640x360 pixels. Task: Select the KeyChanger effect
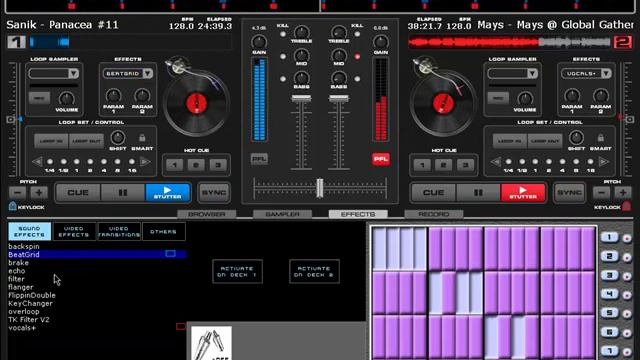[30, 304]
